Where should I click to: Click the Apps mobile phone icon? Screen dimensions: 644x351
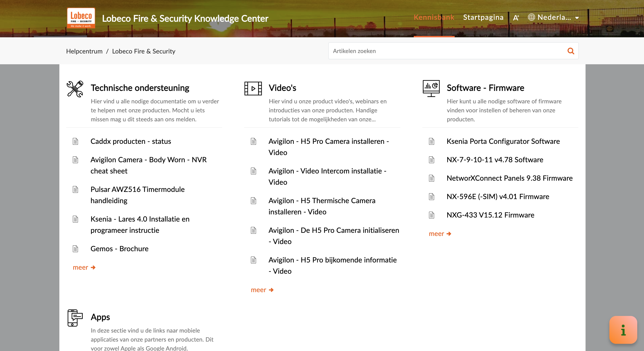click(75, 318)
